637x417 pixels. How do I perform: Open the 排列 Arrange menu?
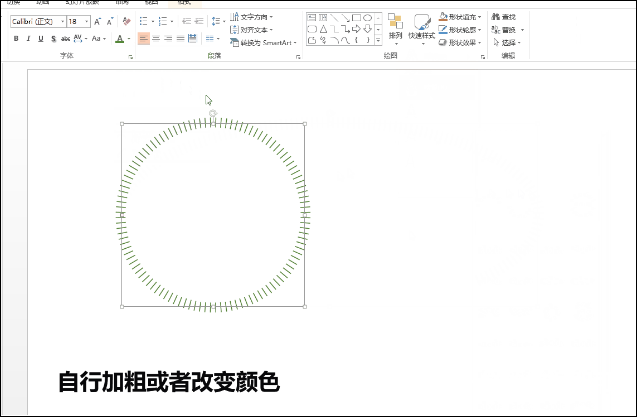click(395, 29)
